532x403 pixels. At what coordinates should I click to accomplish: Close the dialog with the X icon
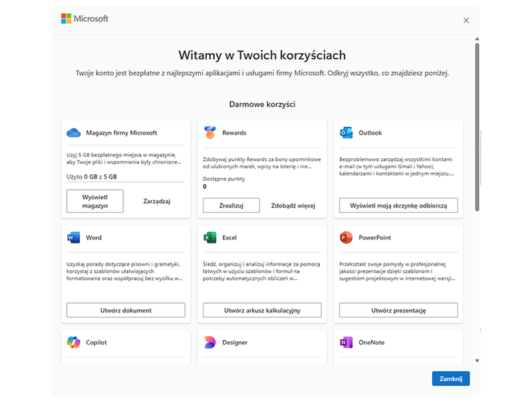tap(466, 21)
